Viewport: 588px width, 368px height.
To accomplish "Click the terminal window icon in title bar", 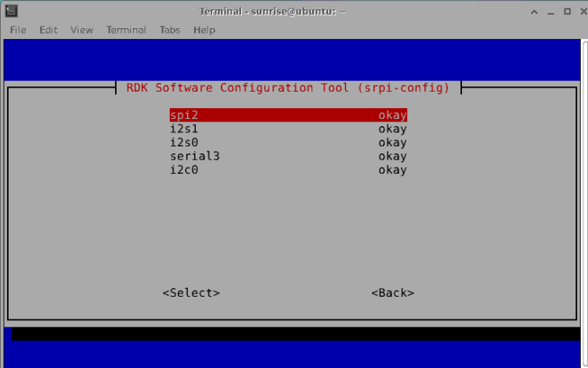I will tap(11, 11).
